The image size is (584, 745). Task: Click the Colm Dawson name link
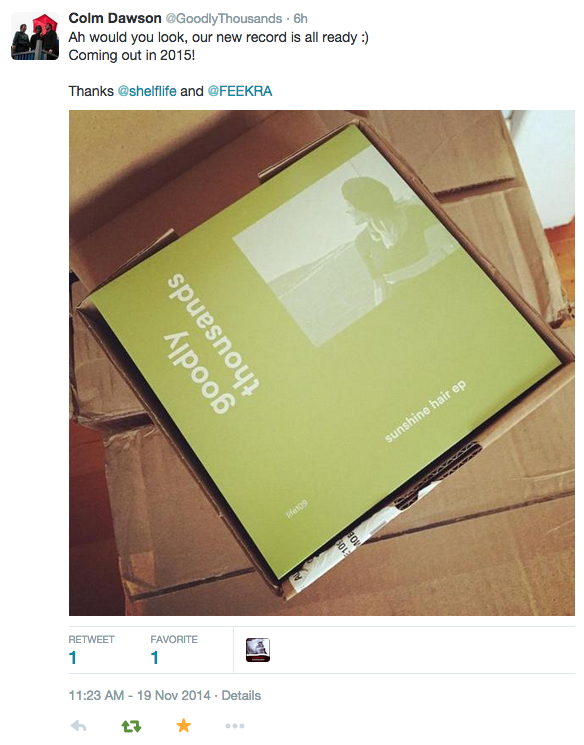tap(115, 18)
